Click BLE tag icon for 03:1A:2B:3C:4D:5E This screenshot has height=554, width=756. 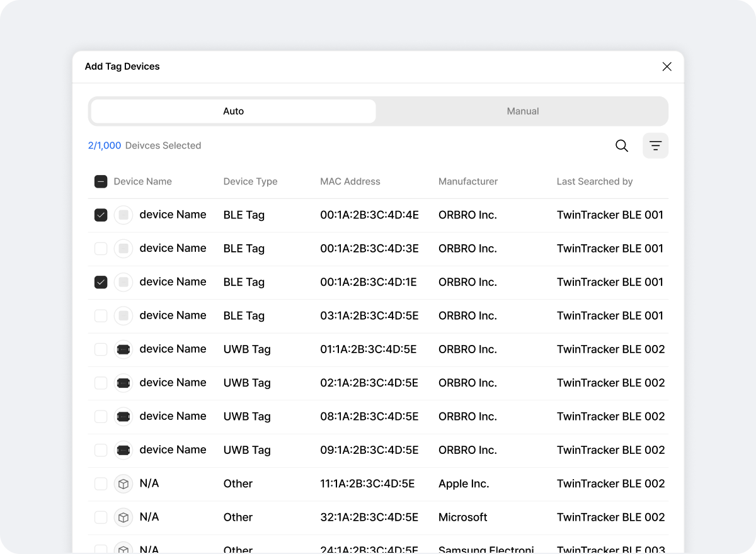click(x=123, y=316)
